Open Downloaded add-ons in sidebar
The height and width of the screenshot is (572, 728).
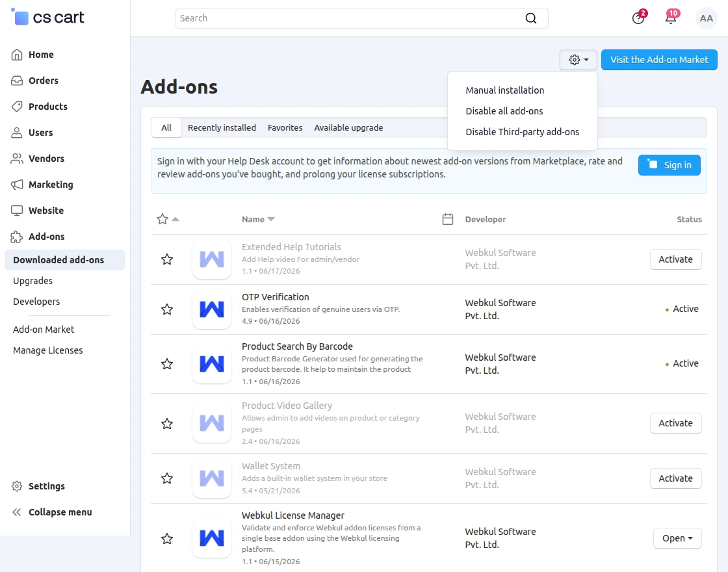(65, 260)
